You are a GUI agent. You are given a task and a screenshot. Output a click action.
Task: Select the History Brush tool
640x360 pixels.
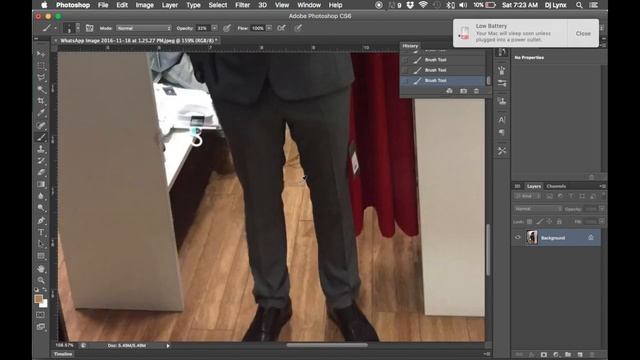point(41,161)
